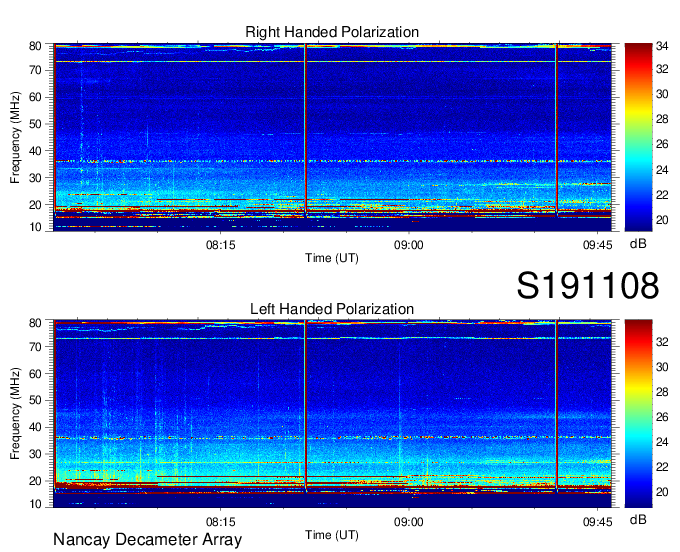Click the 20 dB label on the top colorbar
Viewport: 680px width, 552px height.
[x=662, y=220]
